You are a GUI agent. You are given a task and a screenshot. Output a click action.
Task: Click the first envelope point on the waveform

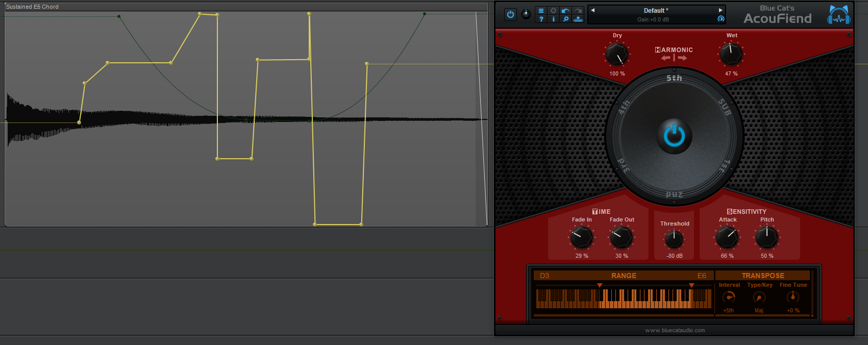click(x=79, y=122)
